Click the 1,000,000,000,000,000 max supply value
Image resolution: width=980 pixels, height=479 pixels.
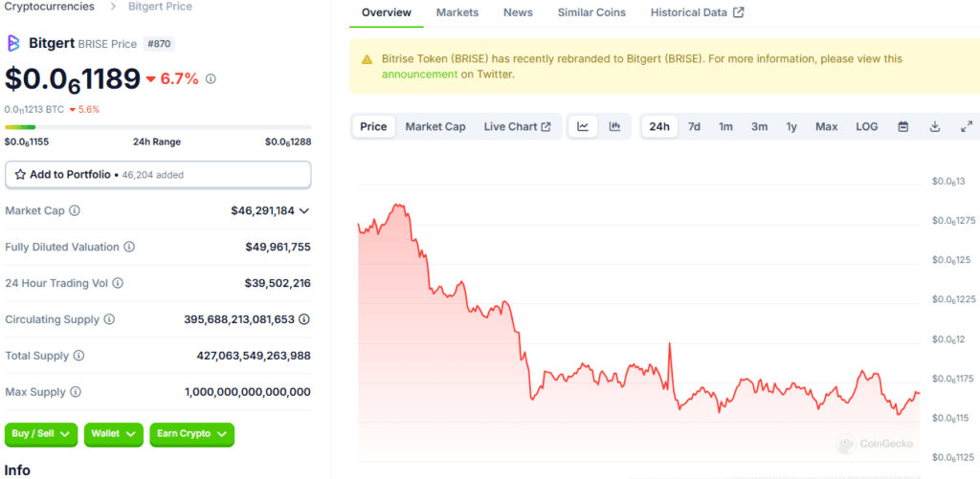[248, 392]
